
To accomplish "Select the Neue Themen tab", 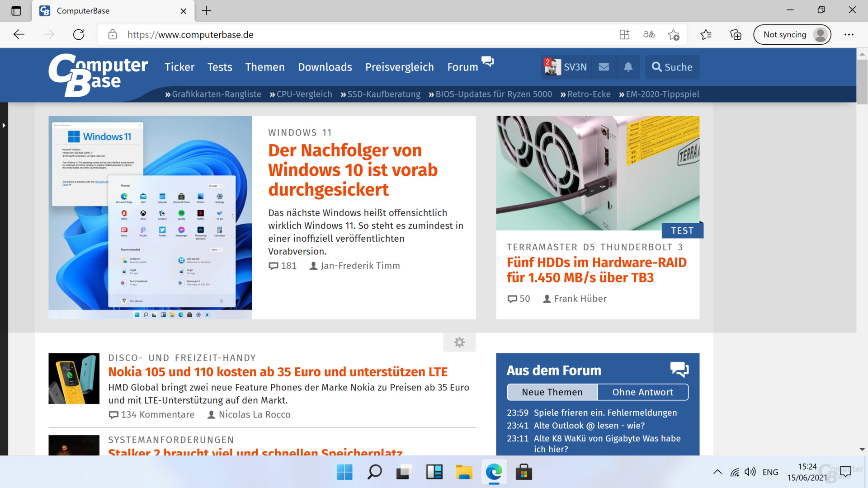I will (552, 392).
